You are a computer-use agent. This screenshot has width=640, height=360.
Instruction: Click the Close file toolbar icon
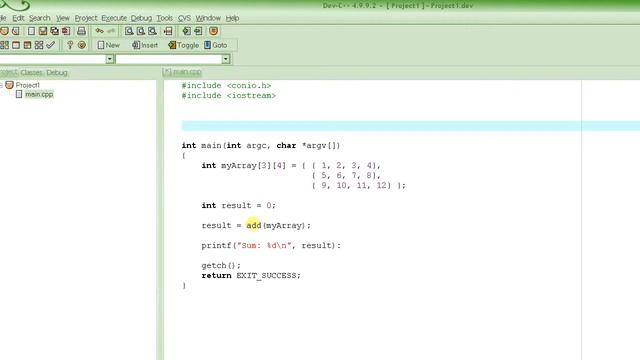click(66, 31)
